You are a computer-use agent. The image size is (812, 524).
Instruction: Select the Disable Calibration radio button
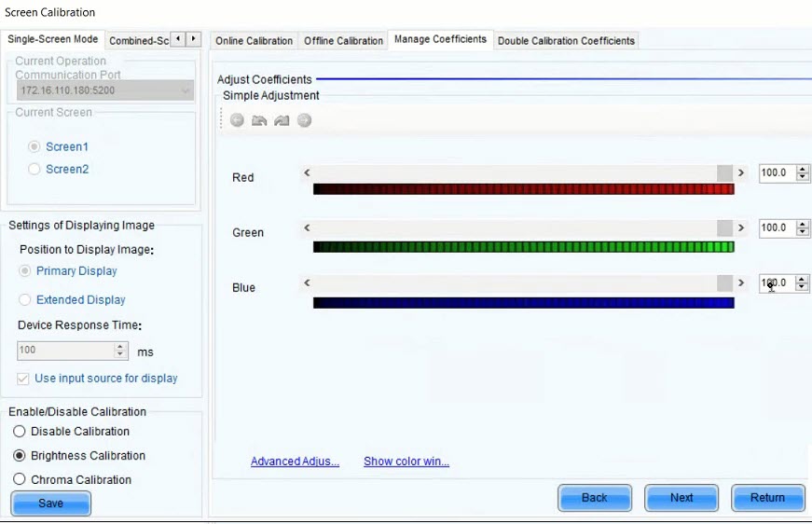[20, 432]
